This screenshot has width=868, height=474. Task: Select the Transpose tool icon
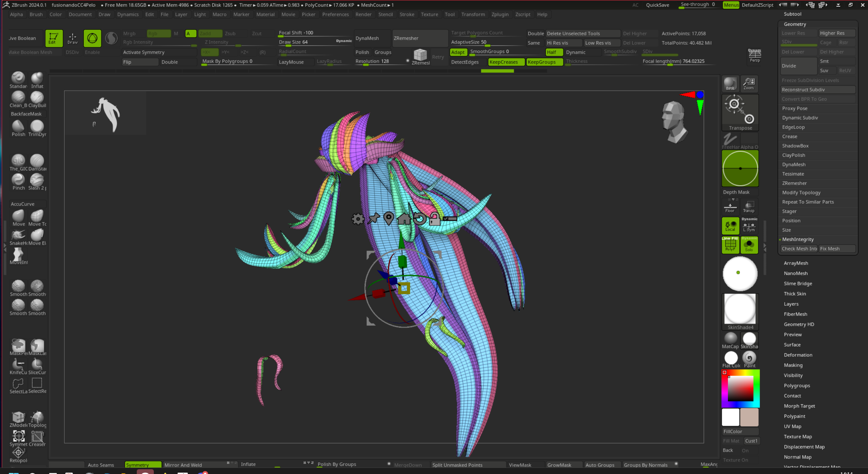point(740,112)
